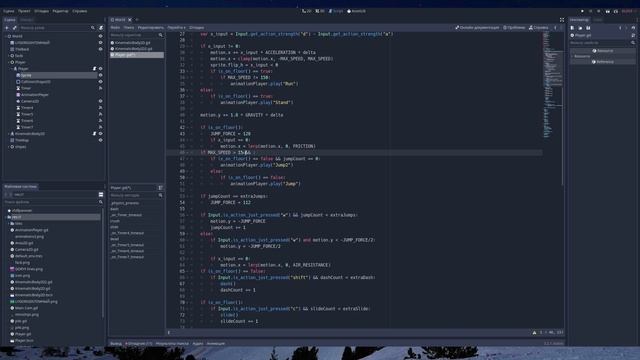
Task: Open script attached to KinematicBody2D node
Action: pyautogui.click(x=94, y=133)
